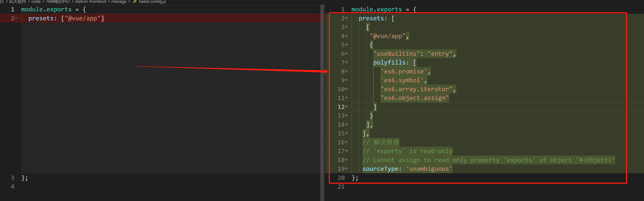Image resolution: width=644 pixels, height=201 pixels.
Task: Click the added line "presets: [" on the right
Action: 377,18
